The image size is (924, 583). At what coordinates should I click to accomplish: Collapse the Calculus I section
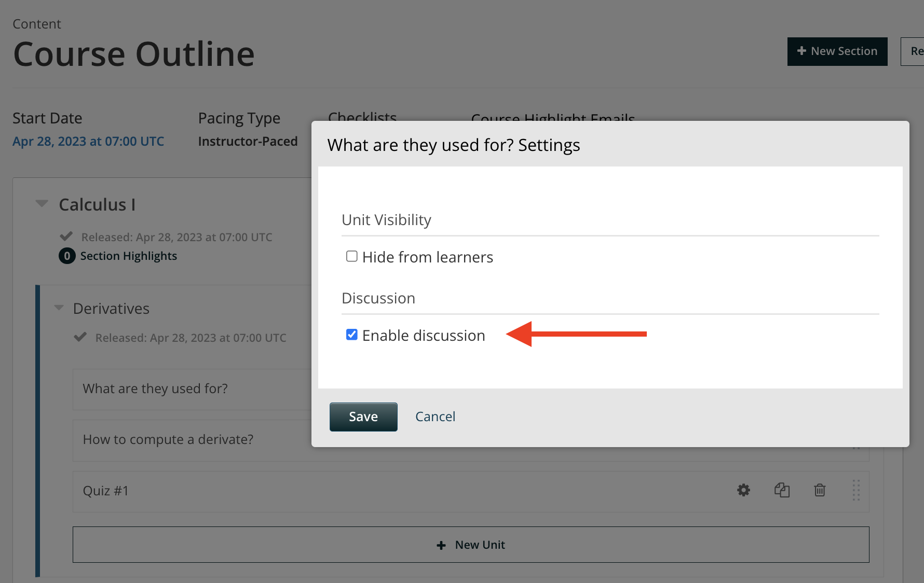click(x=42, y=204)
